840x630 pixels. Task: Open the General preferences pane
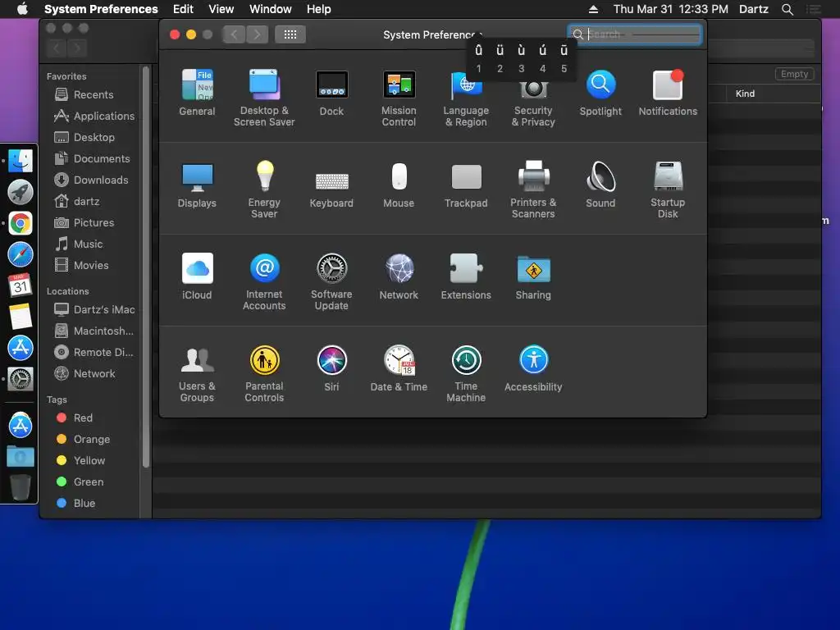coord(197,93)
